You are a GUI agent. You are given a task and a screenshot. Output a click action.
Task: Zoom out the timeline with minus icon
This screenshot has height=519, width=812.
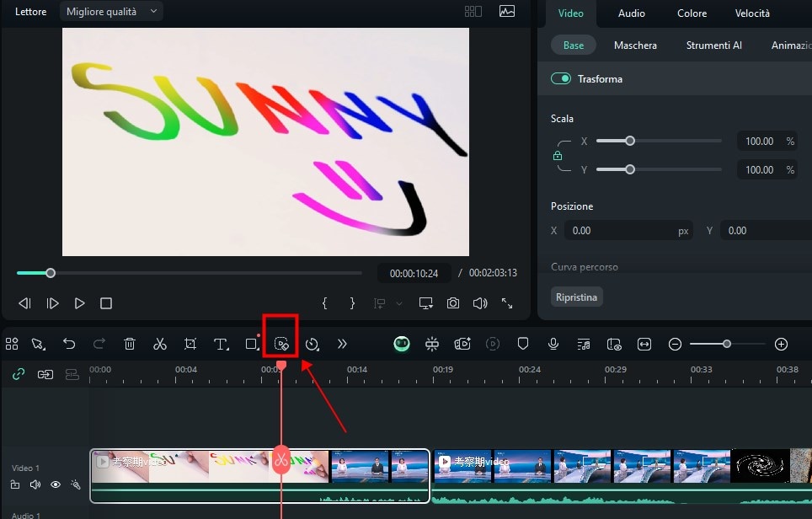click(x=675, y=344)
